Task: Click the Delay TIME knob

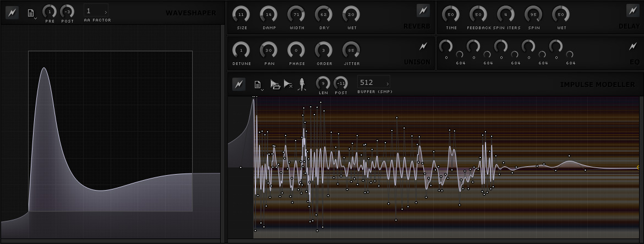Action: pyautogui.click(x=451, y=14)
